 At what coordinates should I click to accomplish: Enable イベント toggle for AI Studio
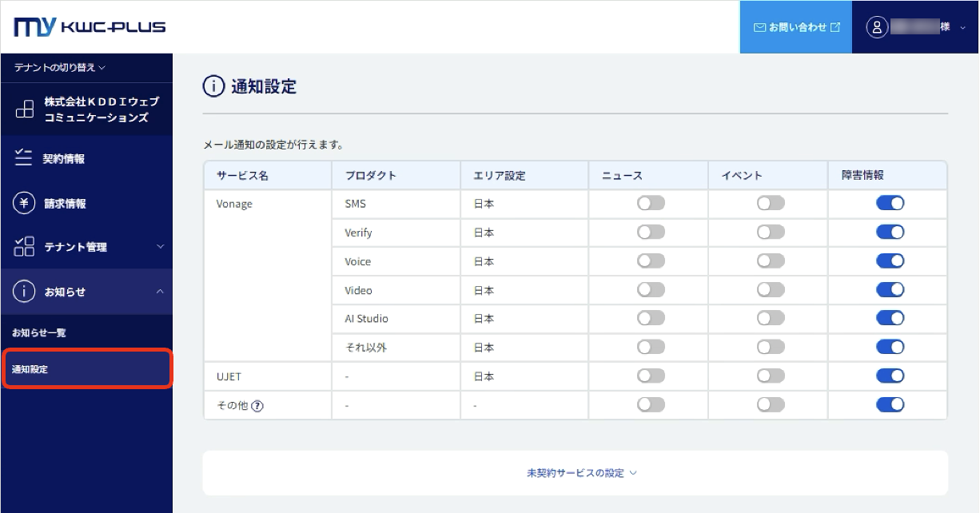[x=771, y=318]
